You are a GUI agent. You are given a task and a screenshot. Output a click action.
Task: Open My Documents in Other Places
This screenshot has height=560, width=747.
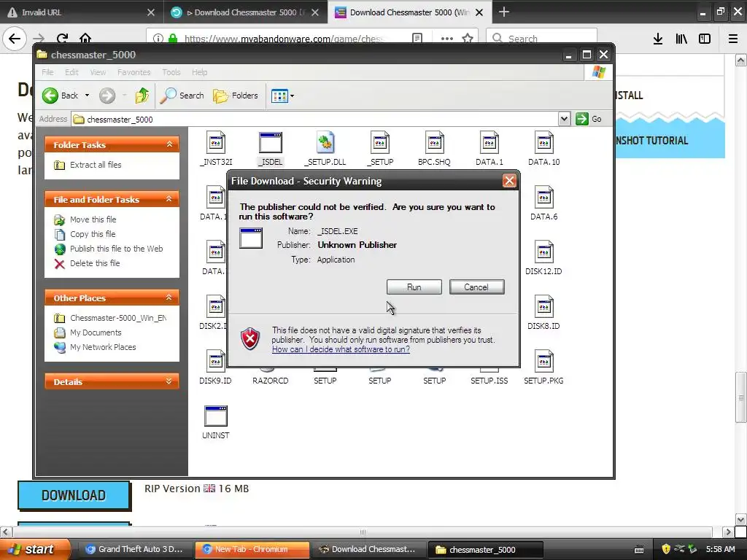(x=88, y=332)
